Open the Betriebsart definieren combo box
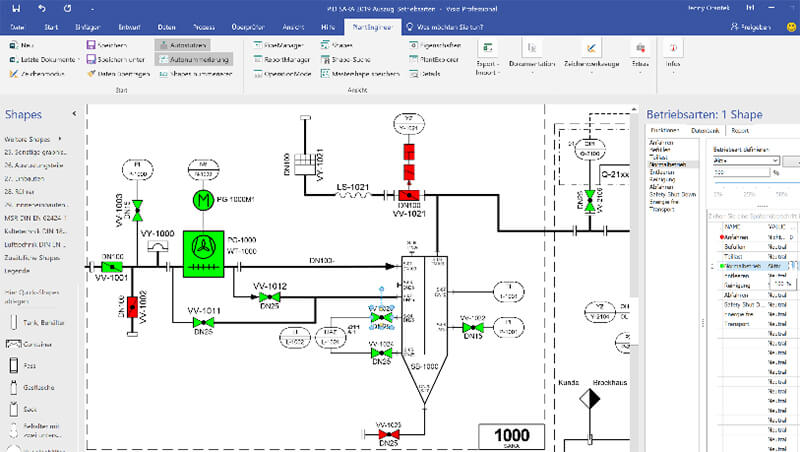 click(x=746, y=160)
